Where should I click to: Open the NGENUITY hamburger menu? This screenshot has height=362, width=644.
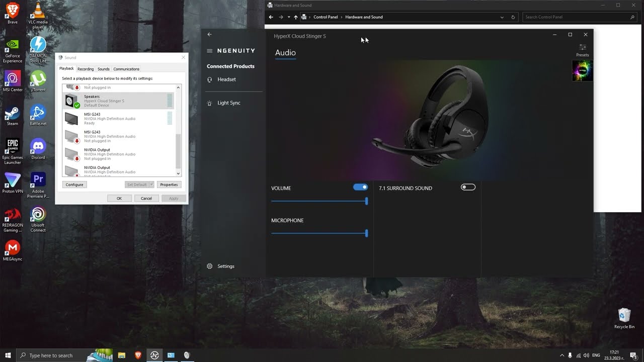click(x=210, y=51)
